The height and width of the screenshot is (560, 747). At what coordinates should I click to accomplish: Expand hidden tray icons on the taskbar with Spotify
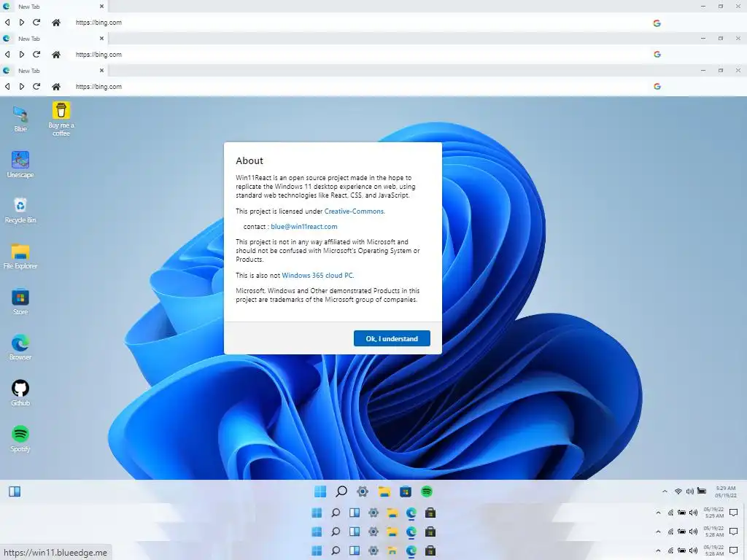pyautogui.click(x=665, y=491)
